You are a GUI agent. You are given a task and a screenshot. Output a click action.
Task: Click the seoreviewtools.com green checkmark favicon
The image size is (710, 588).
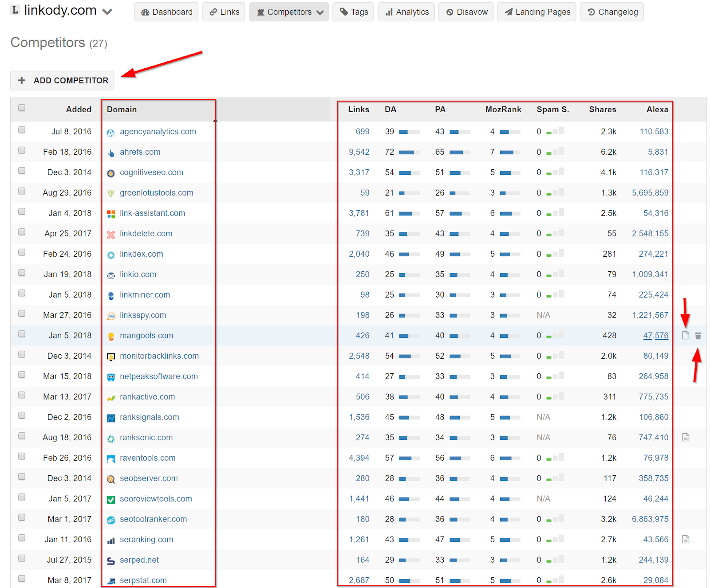tap(111, 499)
